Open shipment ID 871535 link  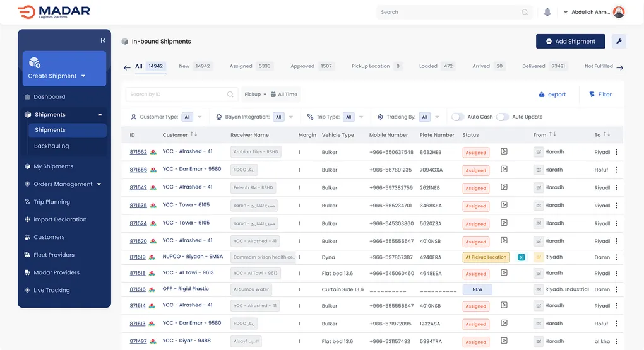pyautogui.click(x=138, y=206)
